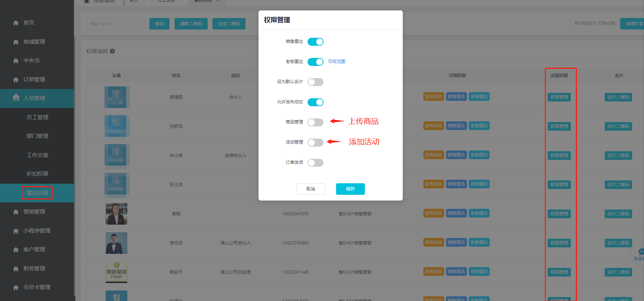
Task: Click the name search input field
Action: coord(115,24)
